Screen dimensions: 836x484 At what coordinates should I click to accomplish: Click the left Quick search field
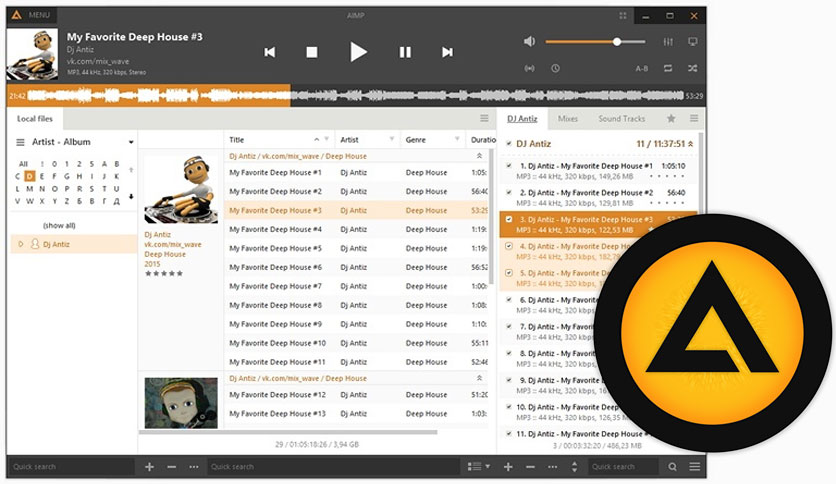(x=71, y=467)
